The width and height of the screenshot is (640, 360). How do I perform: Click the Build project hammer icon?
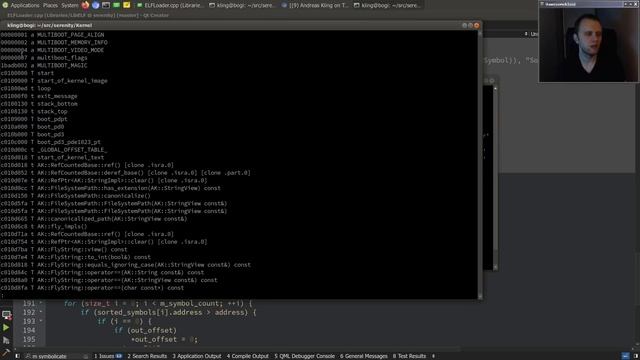pos(6,352)
